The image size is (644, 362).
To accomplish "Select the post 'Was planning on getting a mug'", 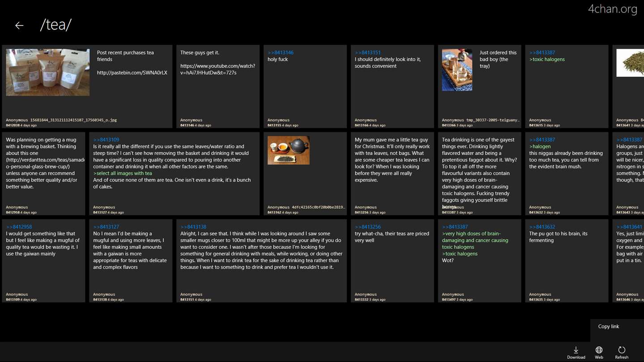I will point(43,173).
